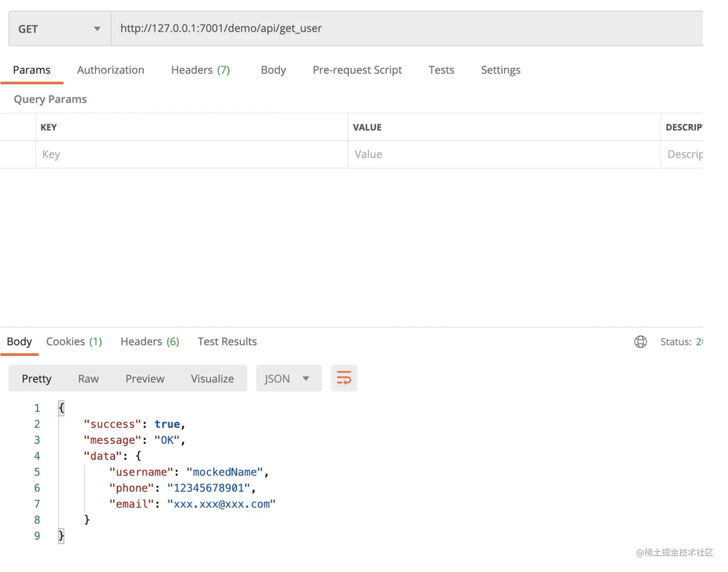Click the "data" key in response
728x572 pixels.
click(103, 456)
